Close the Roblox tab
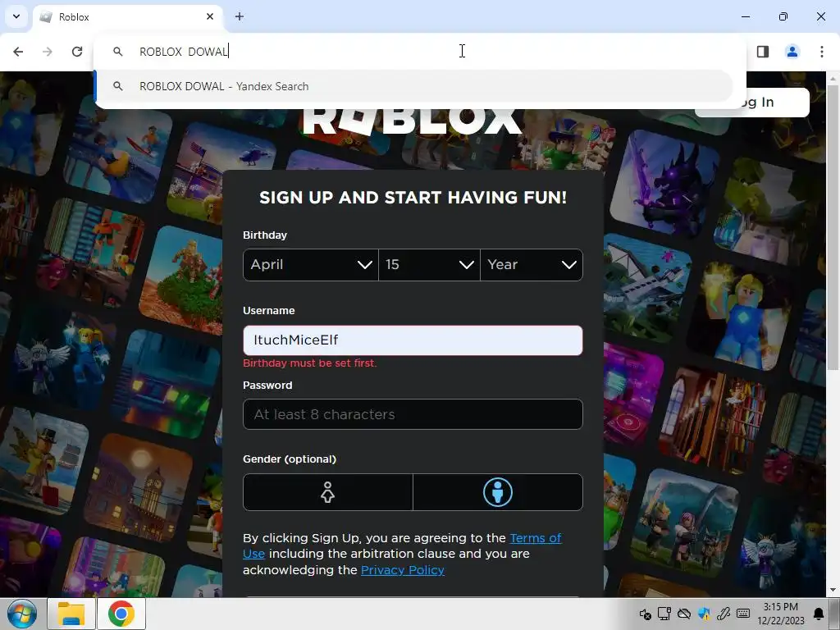 pyautogui.click(x=210, y=16)
